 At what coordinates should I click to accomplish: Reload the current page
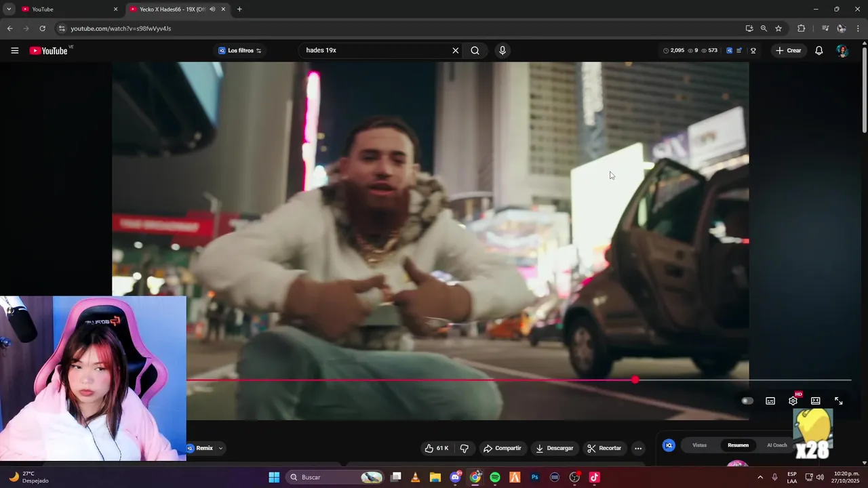[42, 28]
